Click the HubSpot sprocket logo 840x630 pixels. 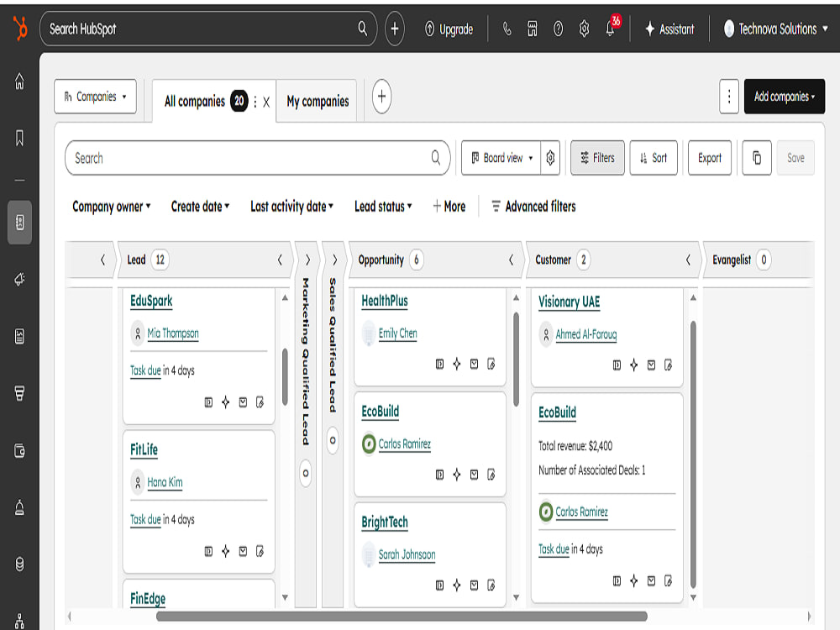click(x=20, y=29)
